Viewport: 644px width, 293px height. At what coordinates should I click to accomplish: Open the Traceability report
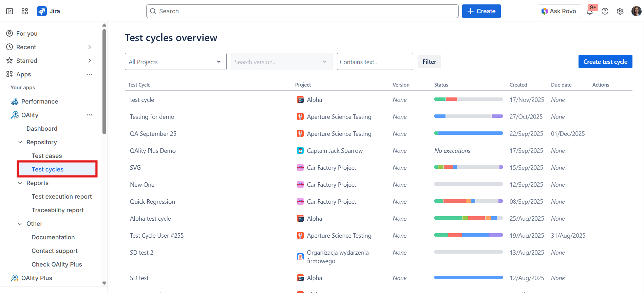(x=58, y=210)
